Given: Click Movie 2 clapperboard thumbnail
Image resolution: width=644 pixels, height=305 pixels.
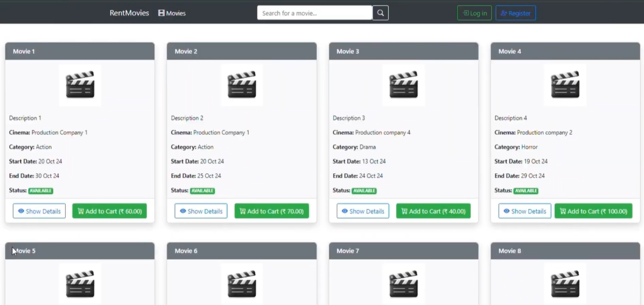Looking at the screenshot, I should pos(242,85).
